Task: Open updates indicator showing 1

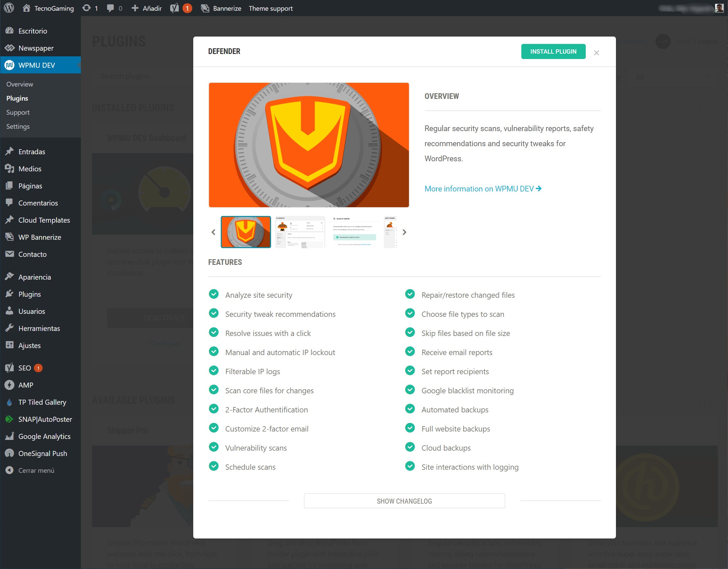Action: pos(90,8)
